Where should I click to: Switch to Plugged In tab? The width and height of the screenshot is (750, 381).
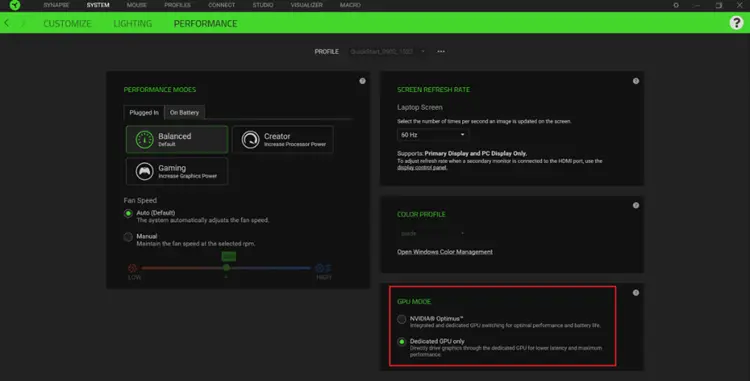click(143, 112)
